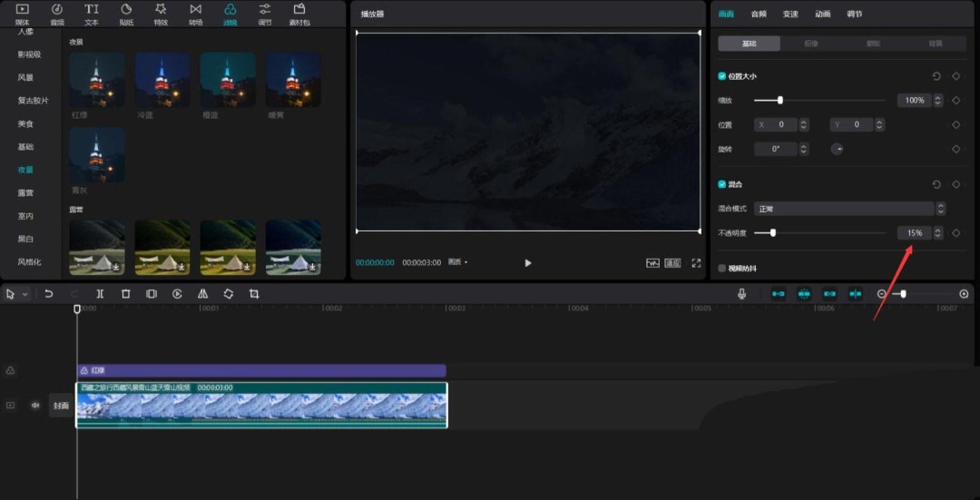Open the 贴纸 (stickers) panel icon
Screen dimensions: 980x500
click(x=126, y=13)
